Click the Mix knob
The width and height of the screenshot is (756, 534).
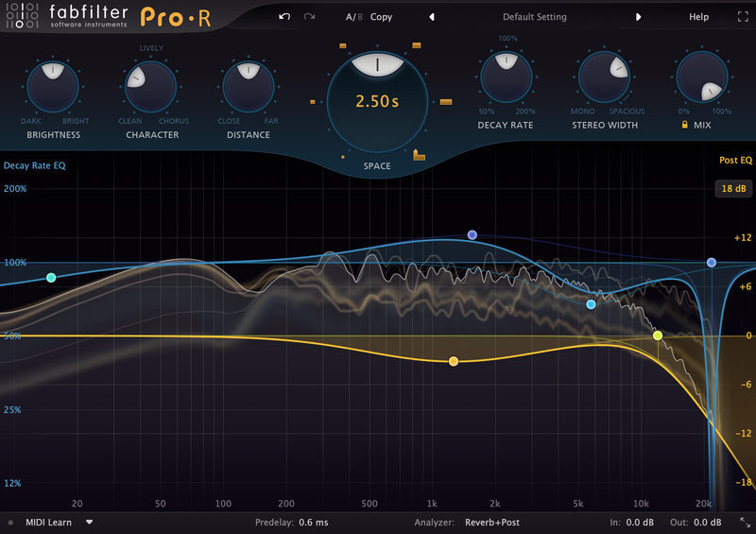coord(702,78)
